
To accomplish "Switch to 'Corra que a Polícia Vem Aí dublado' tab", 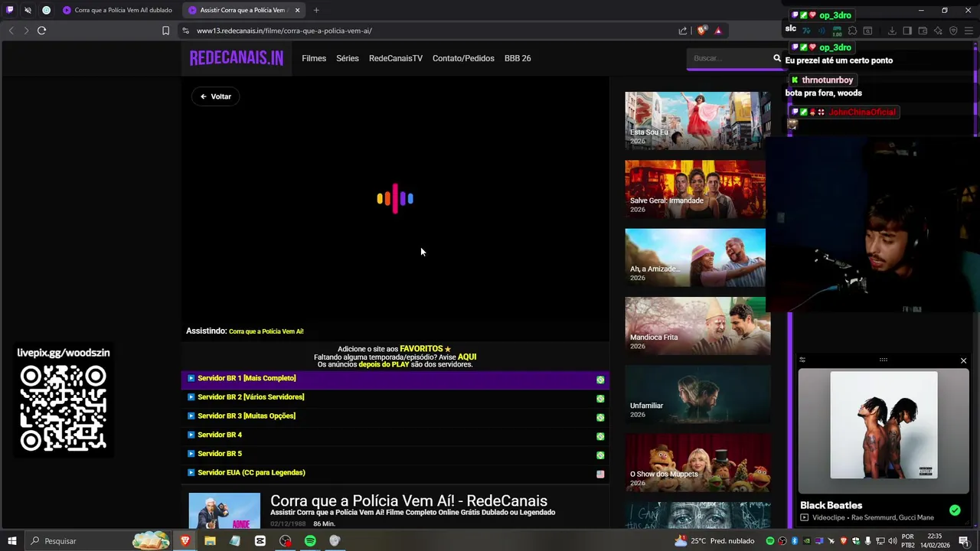I will [x=117, y=10].
